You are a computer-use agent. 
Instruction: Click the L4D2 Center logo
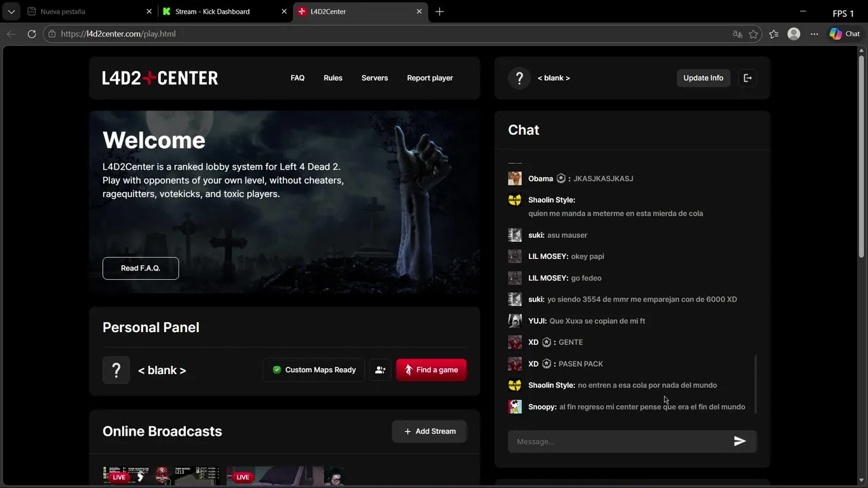(x=160, y=78)
